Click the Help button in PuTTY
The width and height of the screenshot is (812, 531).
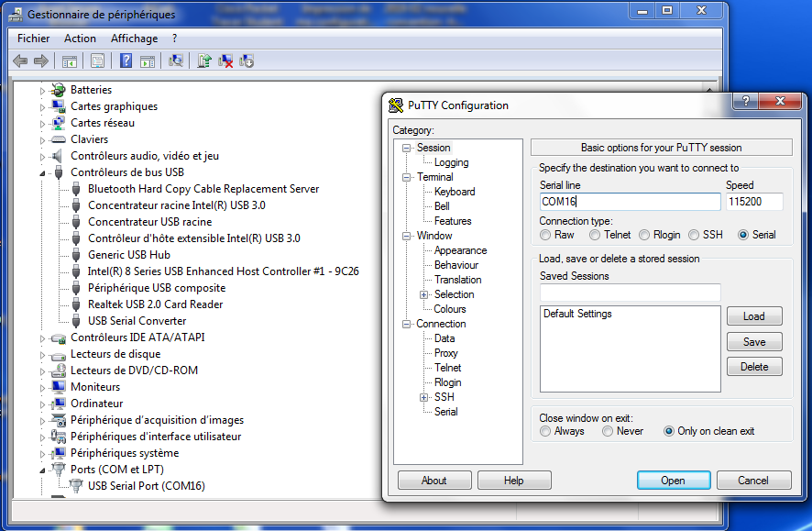[x=514, y=481]
